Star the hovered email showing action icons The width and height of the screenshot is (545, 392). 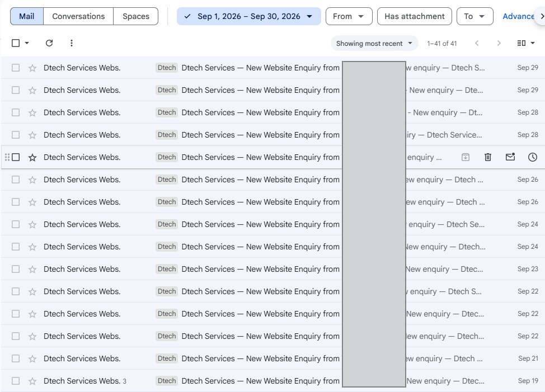pyautogui.click(x=32, y=157)
